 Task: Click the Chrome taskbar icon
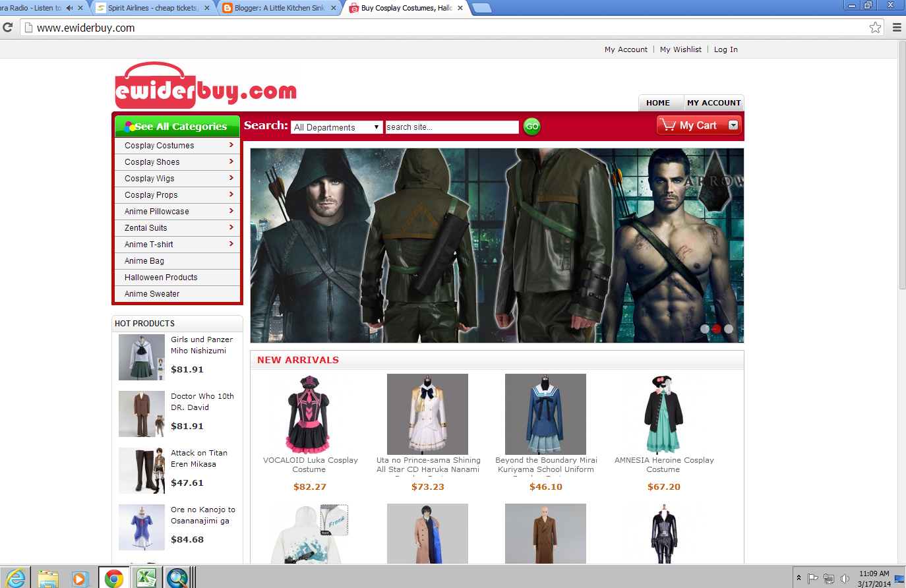114,578
